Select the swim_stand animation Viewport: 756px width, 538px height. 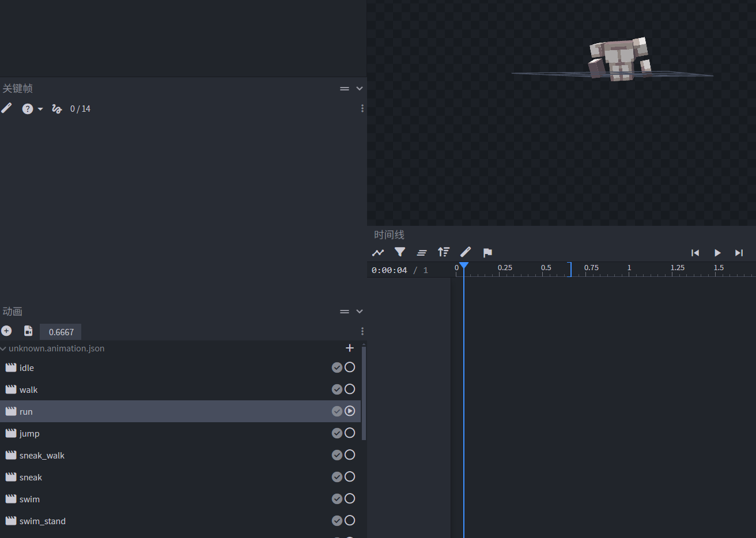(180, 521)
